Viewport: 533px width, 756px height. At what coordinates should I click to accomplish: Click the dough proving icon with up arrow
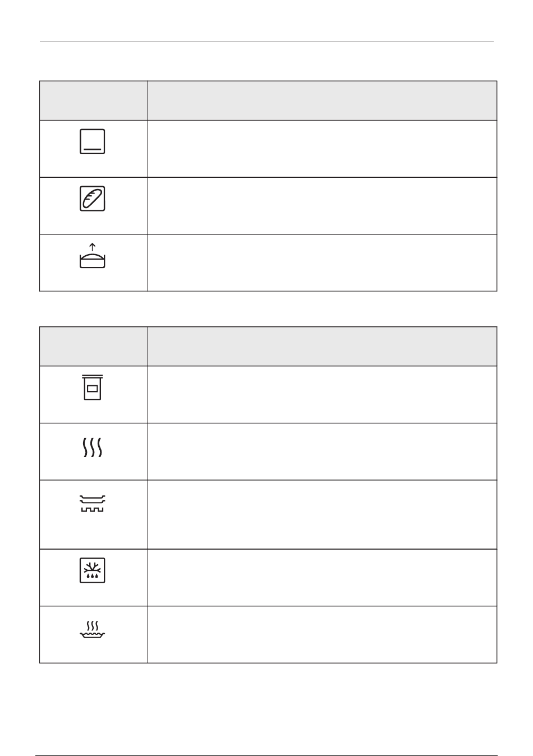coord(93,255)
